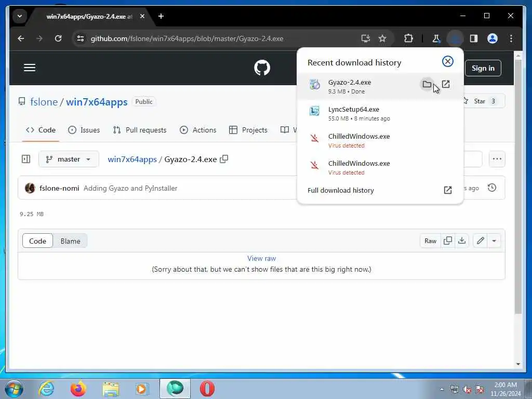Click fslone-nomi commit author name

coord(59,188)
